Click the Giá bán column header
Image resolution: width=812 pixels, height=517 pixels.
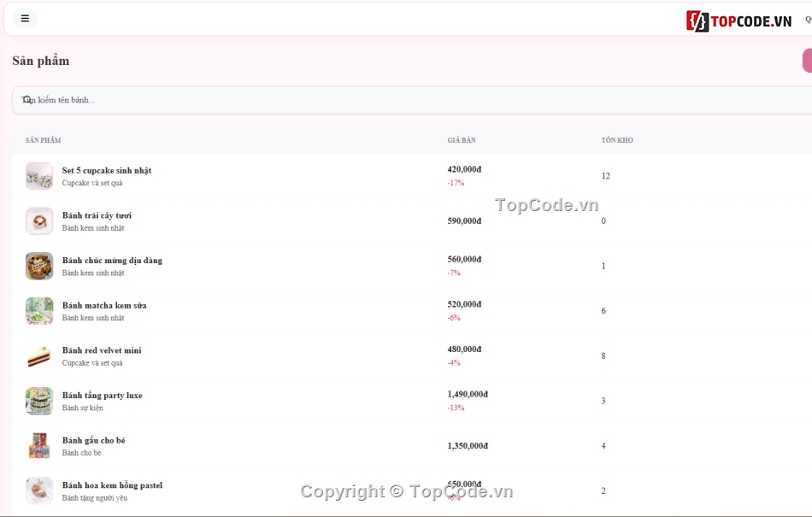(x=462, y=140)
